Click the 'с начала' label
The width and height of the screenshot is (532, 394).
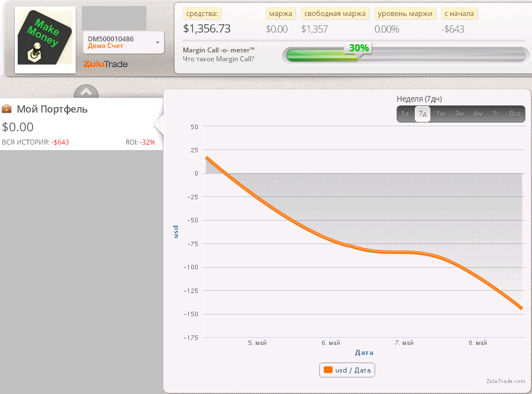459,14
